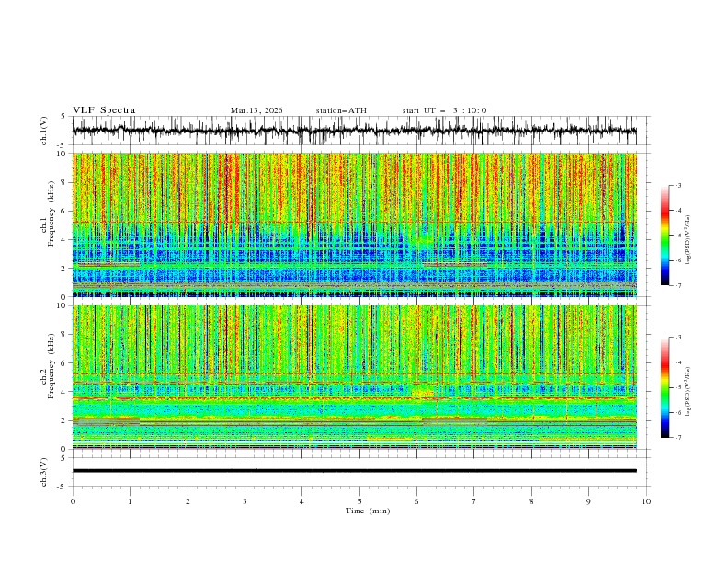
Task: Click the ch.2 spectrogram panel
Action: (355, 377)
